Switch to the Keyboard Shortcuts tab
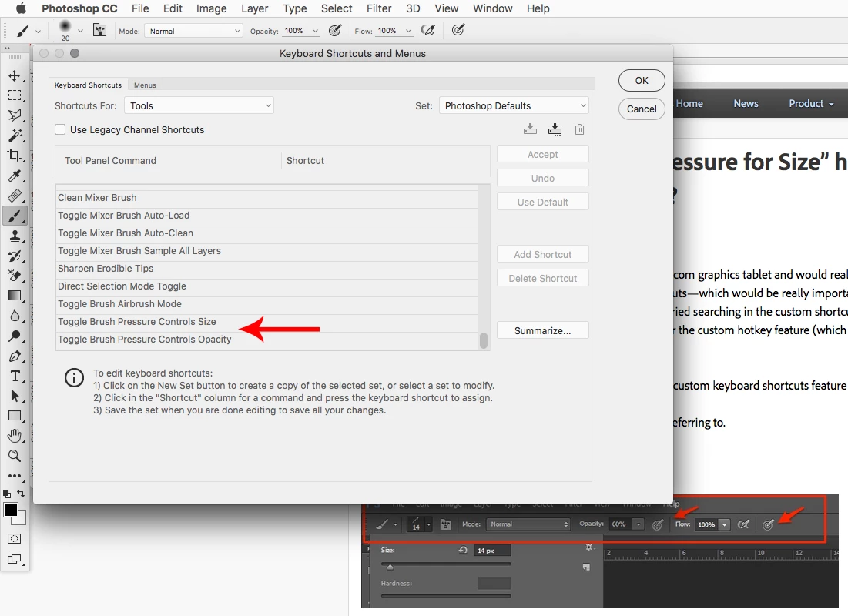 tap(88, 85)
